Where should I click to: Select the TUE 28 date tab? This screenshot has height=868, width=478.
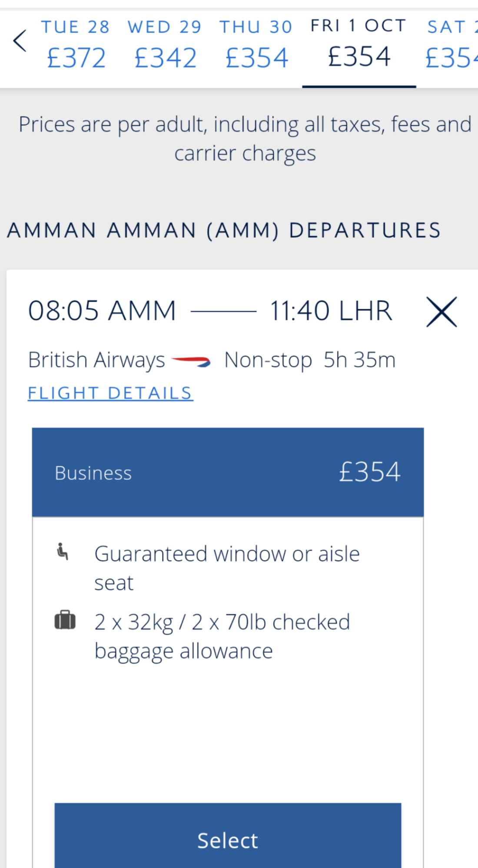[x=76, y=45]
